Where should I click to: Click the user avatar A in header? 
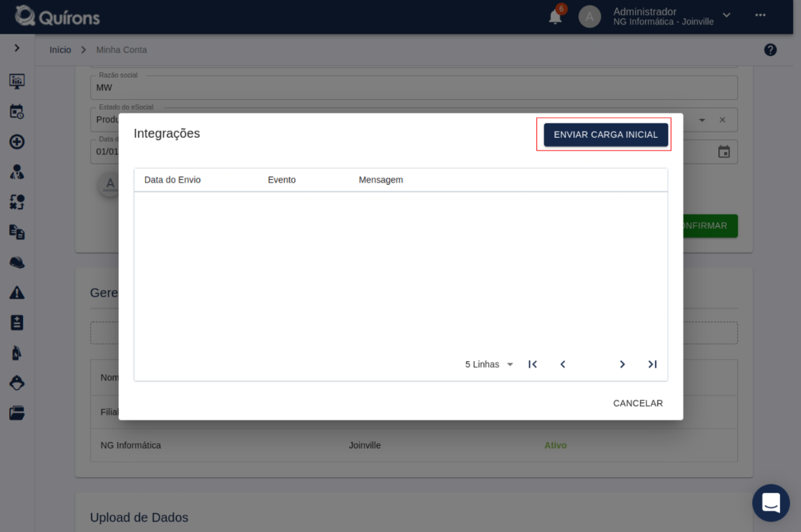(x=589, y=17)
